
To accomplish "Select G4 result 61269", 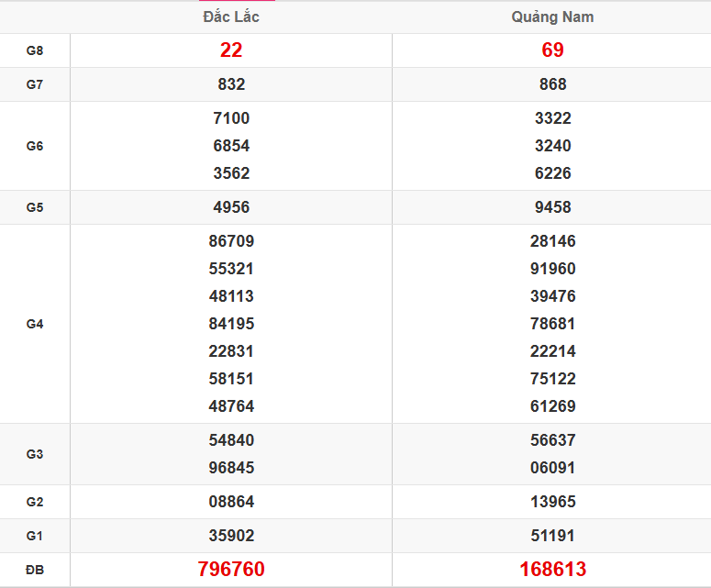I will 552,406.
